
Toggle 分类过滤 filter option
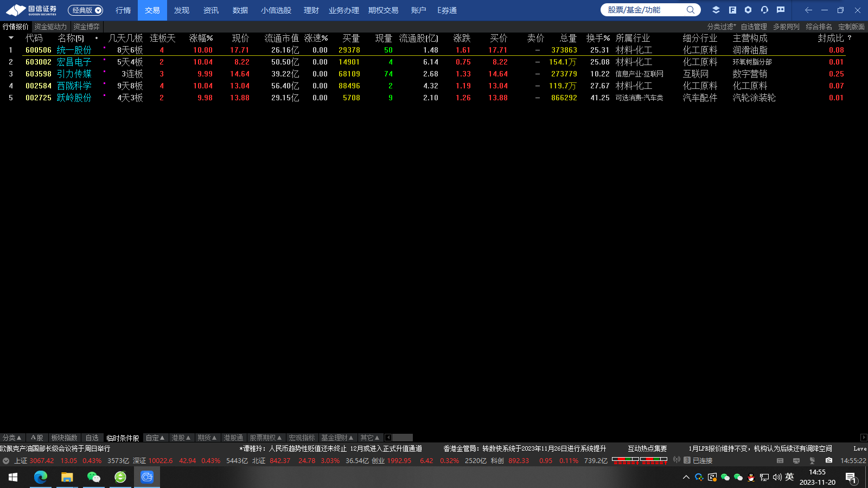(721, 27)
